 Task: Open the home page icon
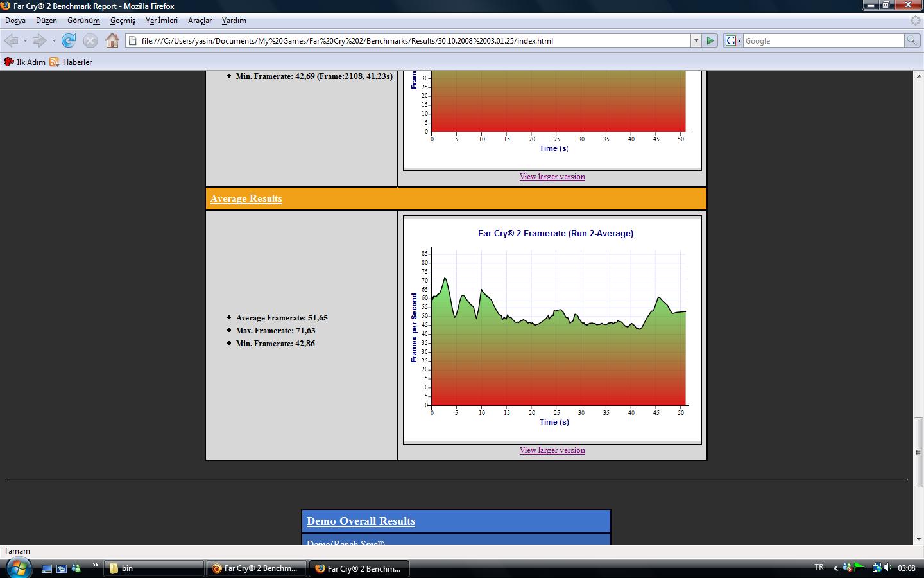coord(112,40)
